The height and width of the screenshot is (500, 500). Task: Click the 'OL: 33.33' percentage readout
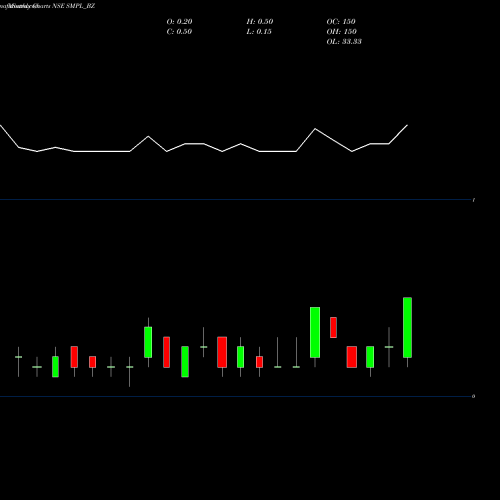pos(344,41)
